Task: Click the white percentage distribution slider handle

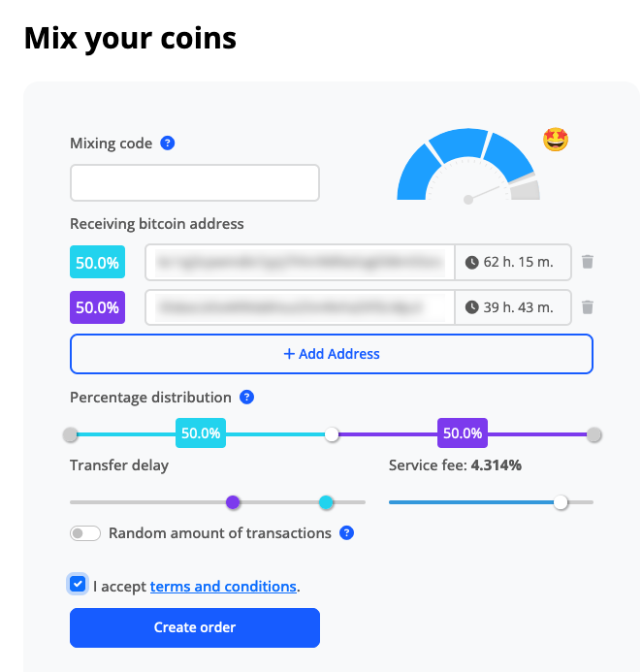Action: click(x=332, y=434)
